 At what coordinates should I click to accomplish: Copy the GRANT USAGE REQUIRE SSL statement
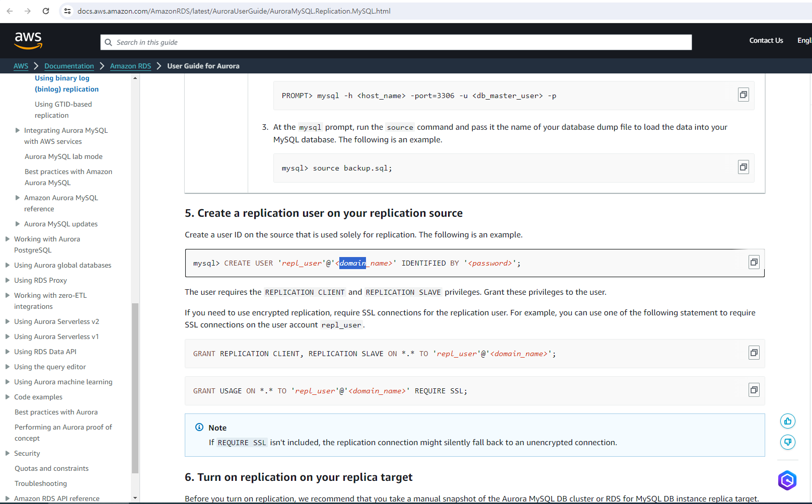click(754, 390)
